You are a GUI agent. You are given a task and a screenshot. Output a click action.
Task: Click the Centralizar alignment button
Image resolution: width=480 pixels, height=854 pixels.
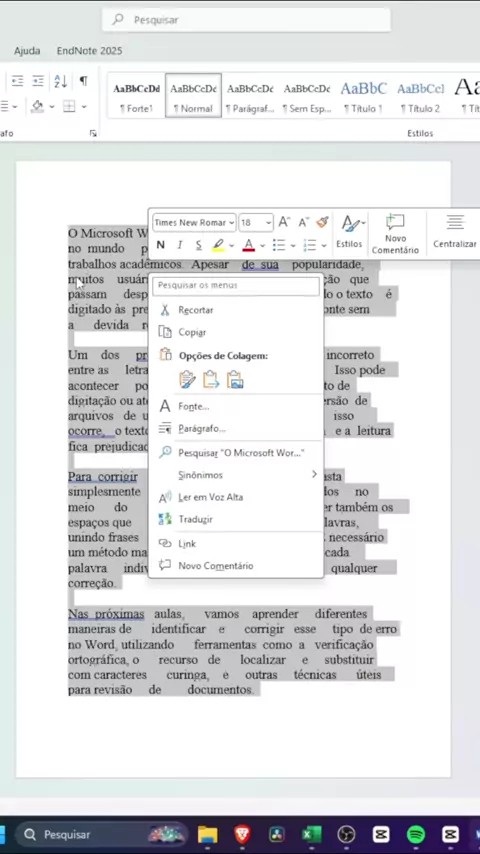454,232
